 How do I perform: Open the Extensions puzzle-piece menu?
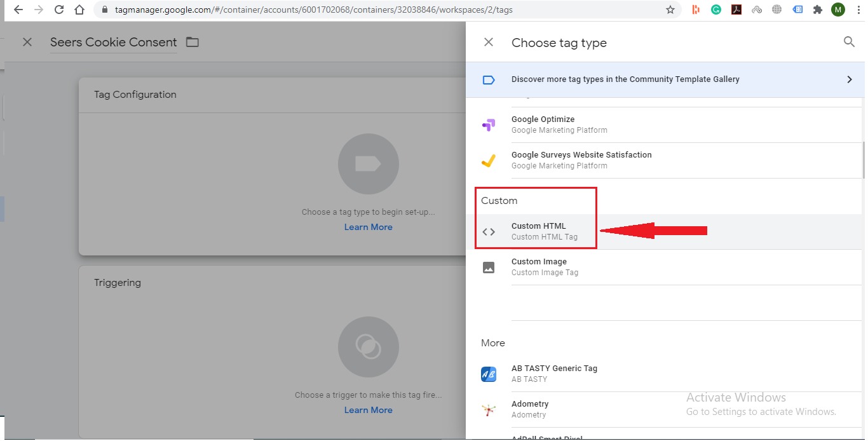[818, 10]
